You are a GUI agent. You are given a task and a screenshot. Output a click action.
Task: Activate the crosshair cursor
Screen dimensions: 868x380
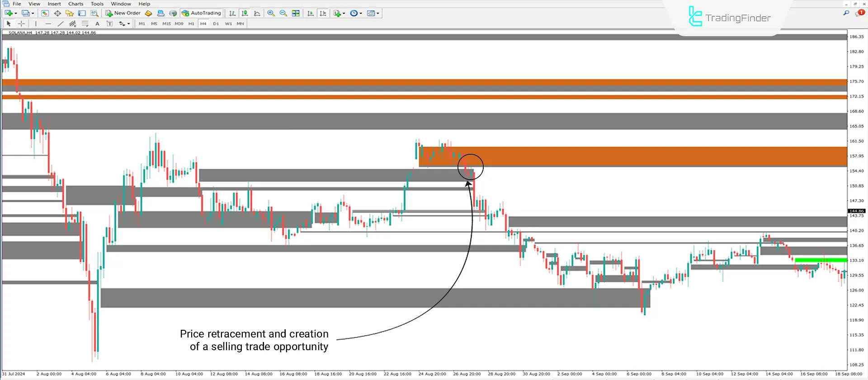point(21,24)
